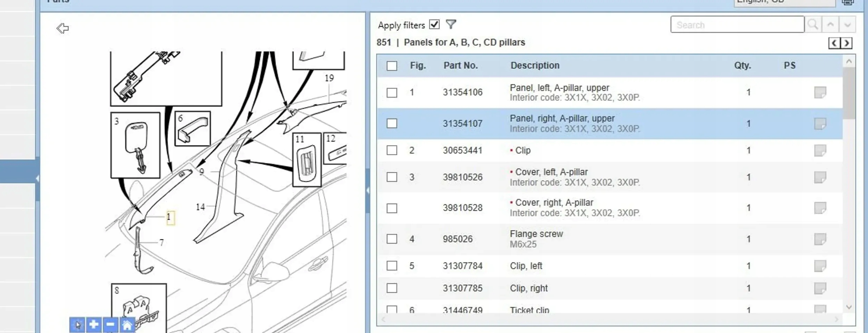This screenshot has height=333, width=868.
Task: Check the box for Clip, right 31307785
Action: (x=392, y=288)
